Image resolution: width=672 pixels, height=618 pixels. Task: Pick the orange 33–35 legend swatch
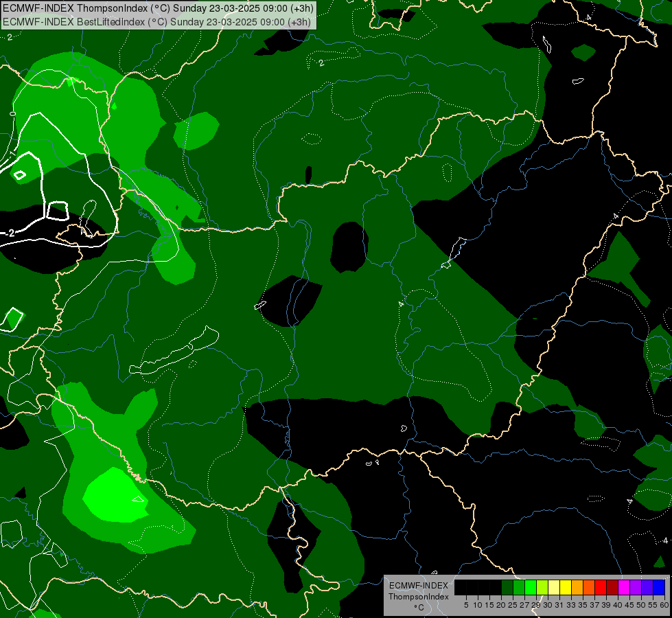coord(577,587)
